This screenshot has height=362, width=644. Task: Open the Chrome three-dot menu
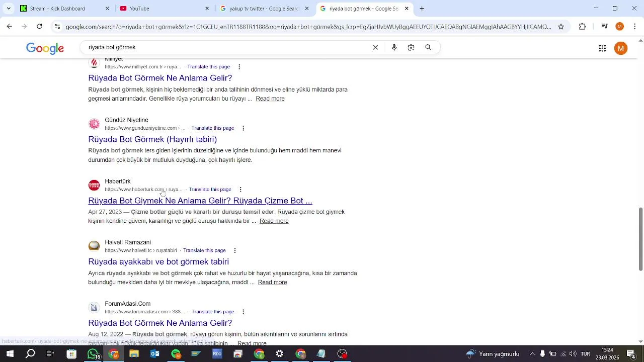(635, 27)
